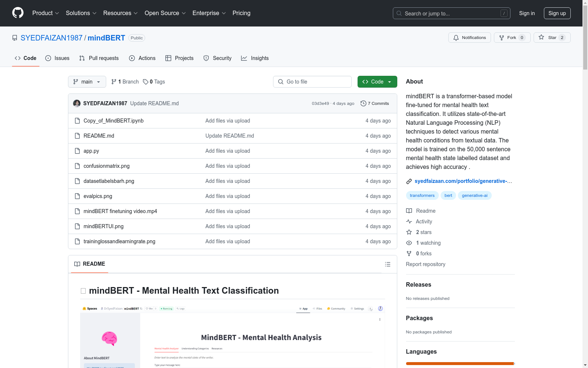
Task: Switch to the Projects tab
Action: pos(179,58)
